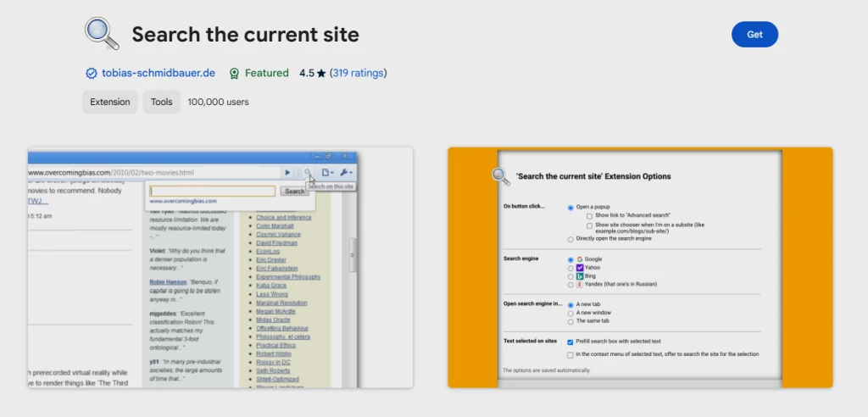Click the green Featured award badge
Screen dimensions: 868x417
click(x=235, y=74)
